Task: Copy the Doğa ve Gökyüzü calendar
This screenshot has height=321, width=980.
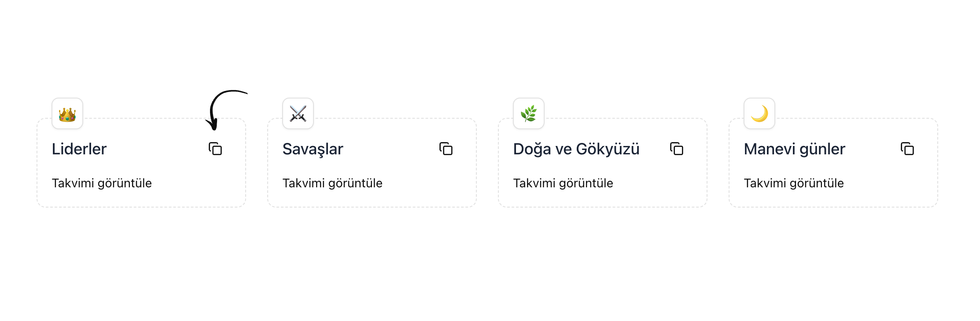Action: tap(676, 149)
